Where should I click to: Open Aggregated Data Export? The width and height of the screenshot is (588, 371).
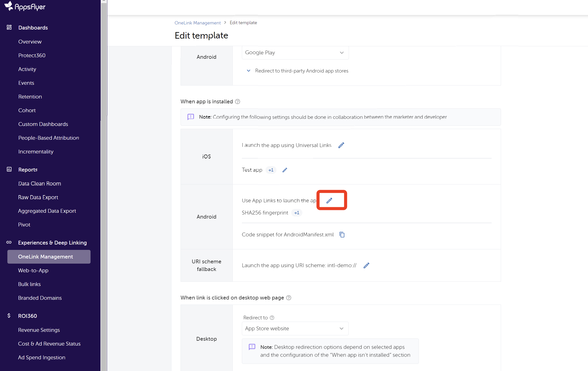[47, 211]
